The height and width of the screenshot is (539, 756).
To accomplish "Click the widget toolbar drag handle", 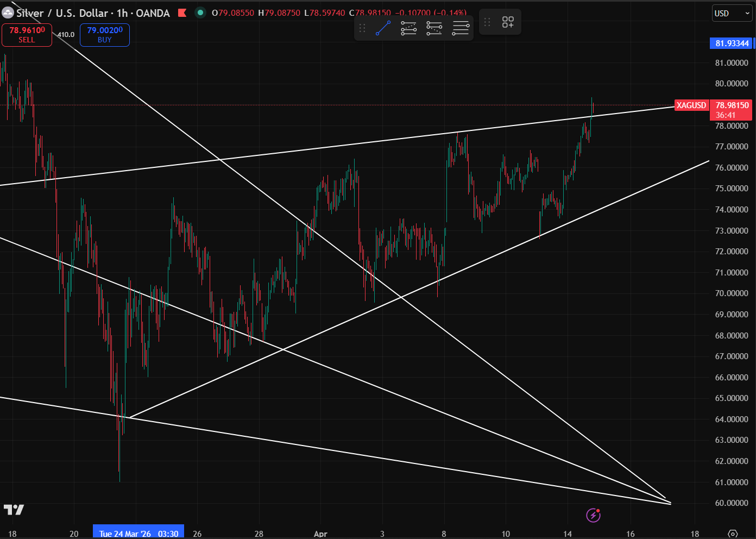I will point(487,22).
